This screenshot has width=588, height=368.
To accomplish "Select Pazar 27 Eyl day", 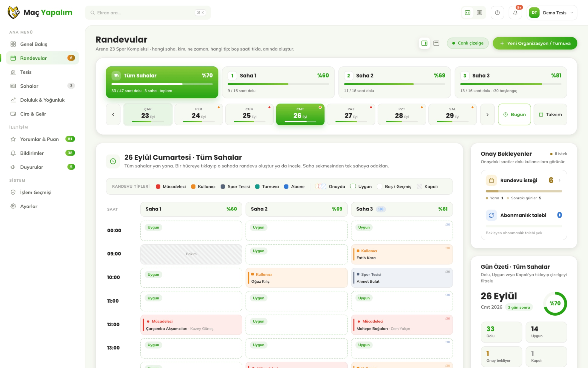I will coord(351,114).
